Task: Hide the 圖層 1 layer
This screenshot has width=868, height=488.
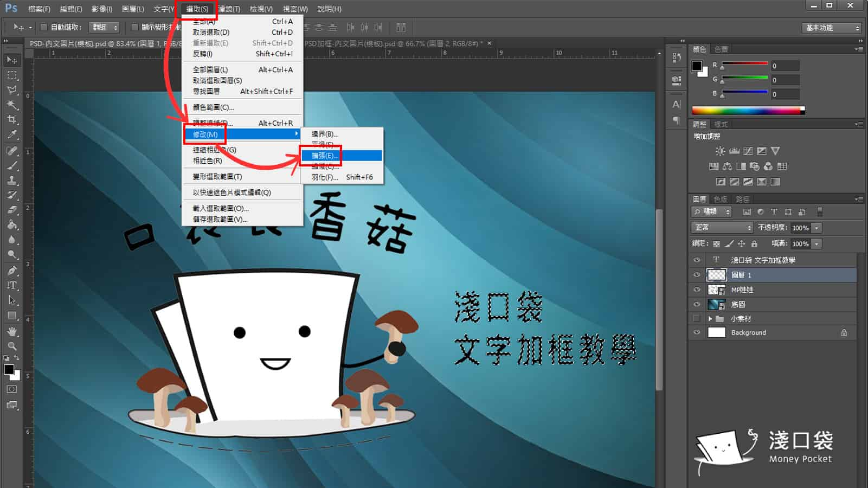Action: coord(697,275)
